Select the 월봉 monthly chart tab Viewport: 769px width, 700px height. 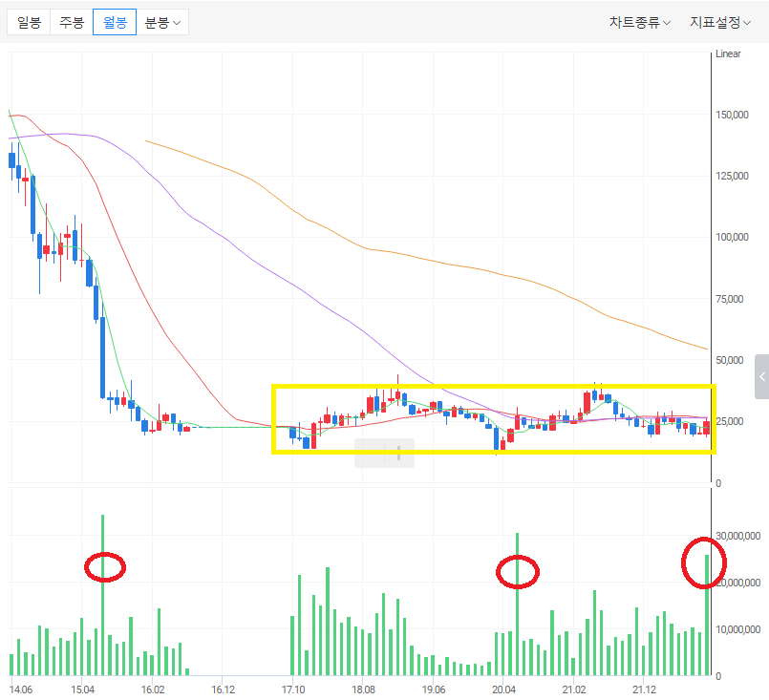click(115, 22)
